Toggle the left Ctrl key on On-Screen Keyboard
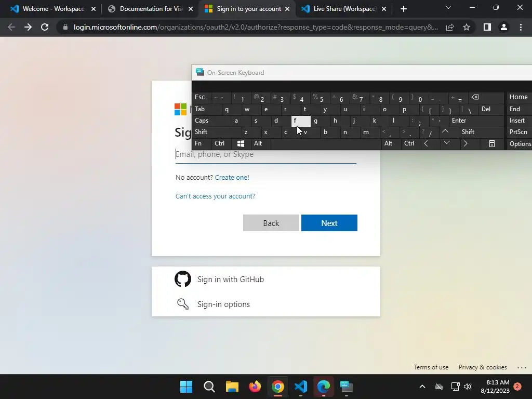532x399 pixels. [x=221, y=143]
